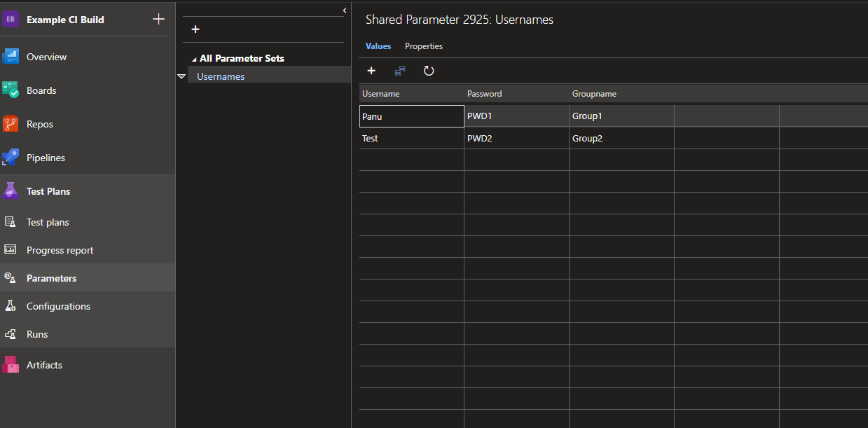This screenshot has height=428, width=868.
Task: Click Shared Parameter 2925 title
Action: click(460, 20)
